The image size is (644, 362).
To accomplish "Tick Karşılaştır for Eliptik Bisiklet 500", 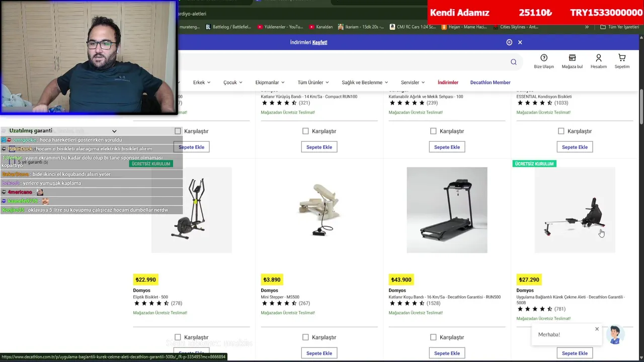I will pos(178,337).
